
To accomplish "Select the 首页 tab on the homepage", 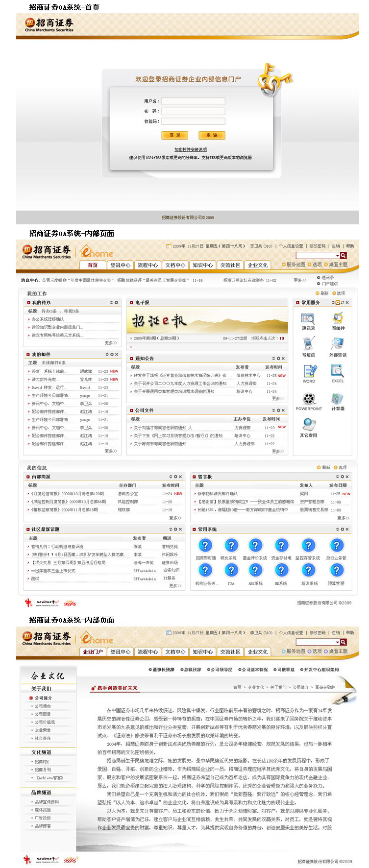I will pos(93,265).
